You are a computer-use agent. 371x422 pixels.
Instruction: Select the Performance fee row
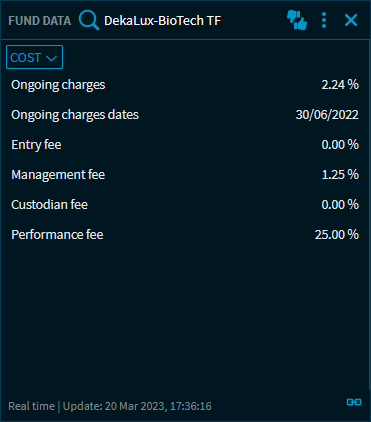185,235
